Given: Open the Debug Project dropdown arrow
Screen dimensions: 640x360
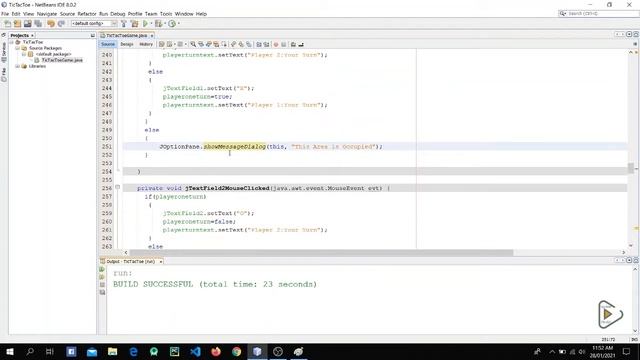Looking at the screenshot, I should click(x=164, y=24).
